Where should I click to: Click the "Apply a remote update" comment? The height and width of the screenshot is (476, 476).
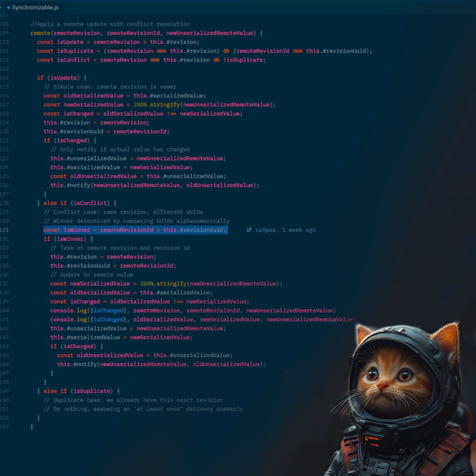coord(110,24)
